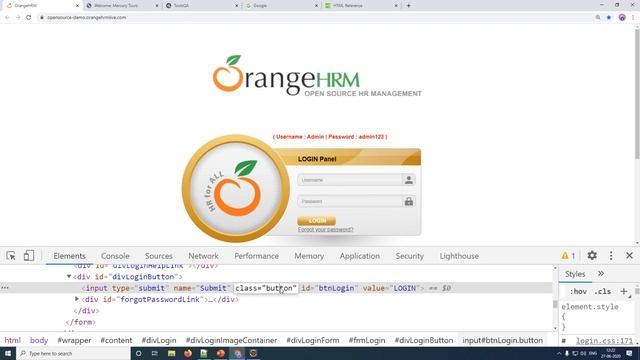
Task: Show hidden system tray icons
Action: coord(559,353)
